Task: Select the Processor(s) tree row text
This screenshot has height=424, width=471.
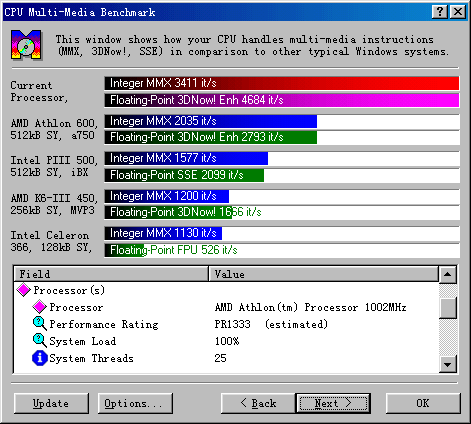Action: (69, 290)
